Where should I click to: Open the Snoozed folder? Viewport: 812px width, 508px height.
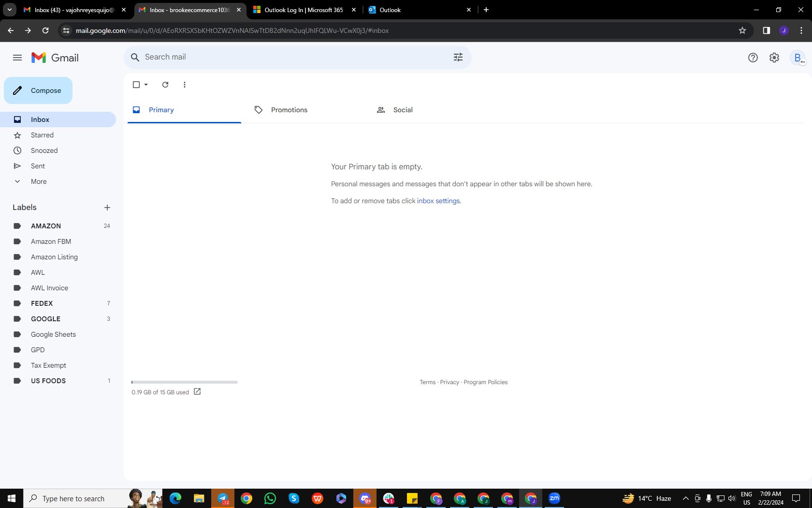tap(58, 150)
